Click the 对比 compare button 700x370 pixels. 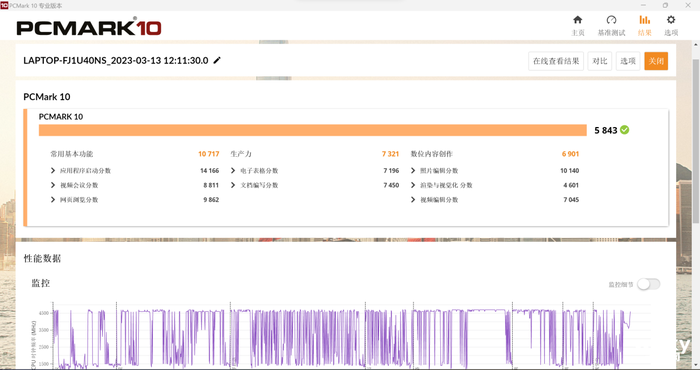[x=600, y=61]
